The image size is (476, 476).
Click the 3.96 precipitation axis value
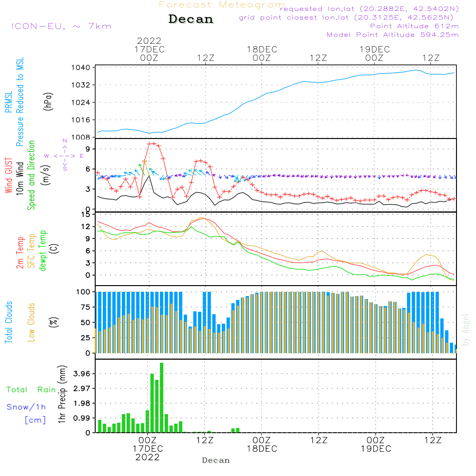coord(82,374)
